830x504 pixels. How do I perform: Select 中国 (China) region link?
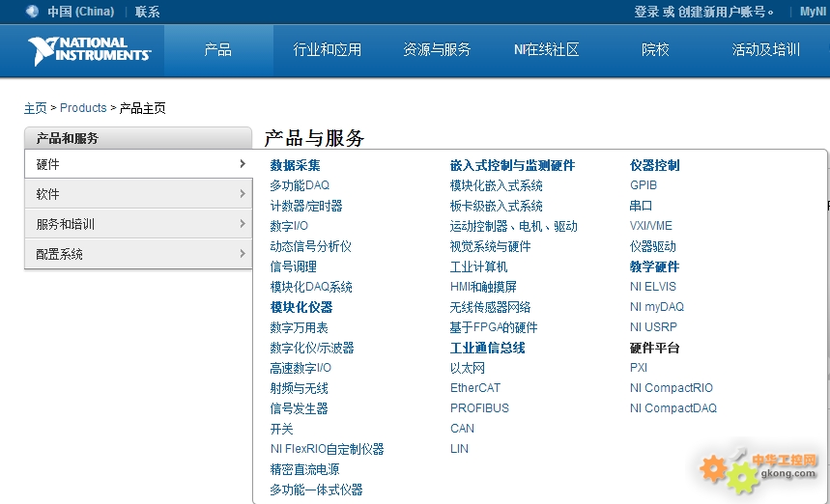80,12
